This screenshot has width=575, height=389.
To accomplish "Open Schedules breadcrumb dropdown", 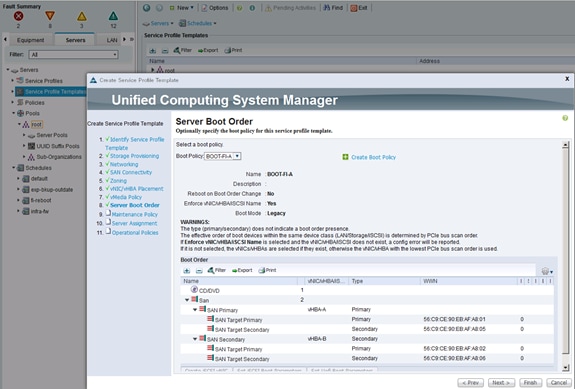I will [197, 23].
